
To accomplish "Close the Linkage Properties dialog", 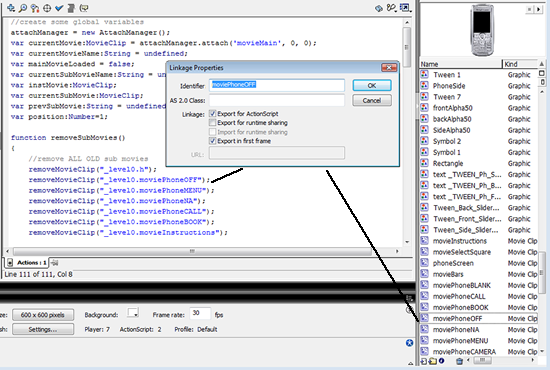I will 389,67.
